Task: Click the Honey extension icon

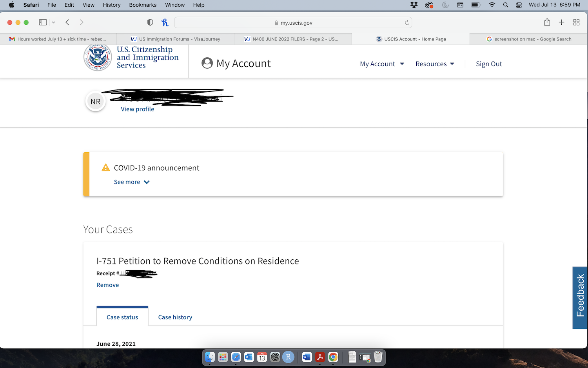Action: (x=165, y=22)
